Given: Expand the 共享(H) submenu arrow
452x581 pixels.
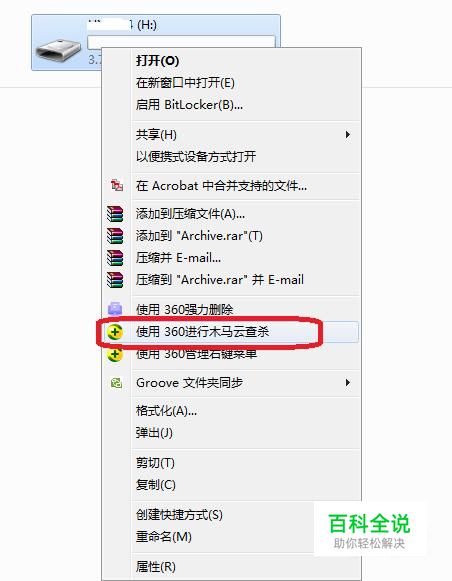Looking at the screenshot, I should pos(348,135).
